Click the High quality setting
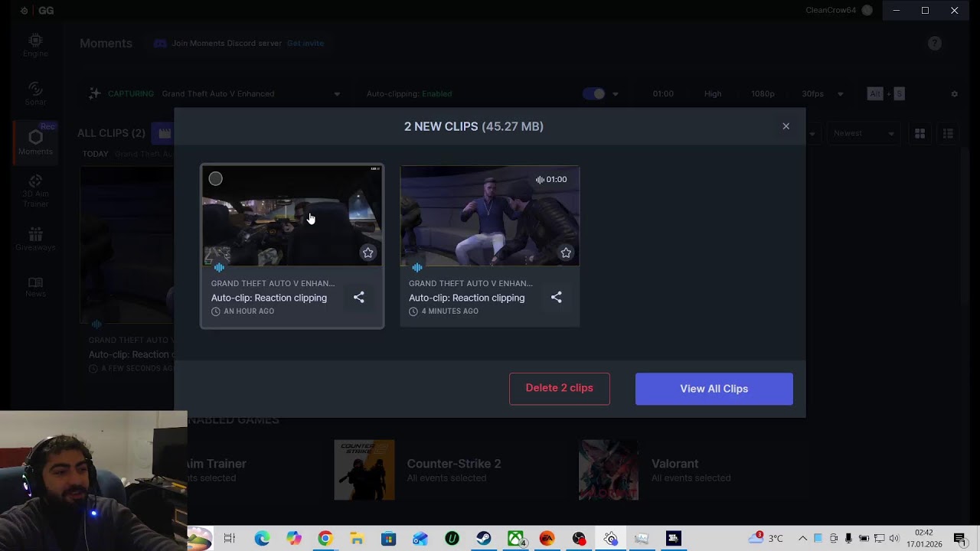 coord(713,94)
